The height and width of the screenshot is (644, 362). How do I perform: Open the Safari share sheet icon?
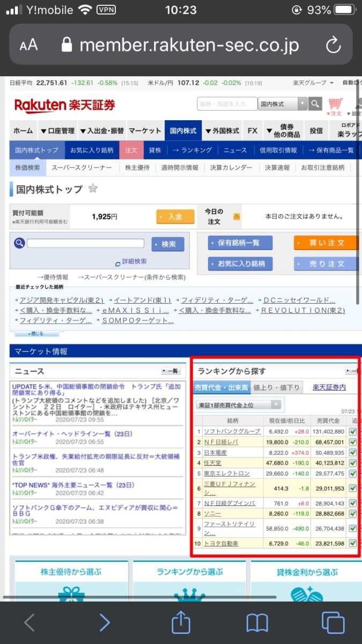[181, 621]
